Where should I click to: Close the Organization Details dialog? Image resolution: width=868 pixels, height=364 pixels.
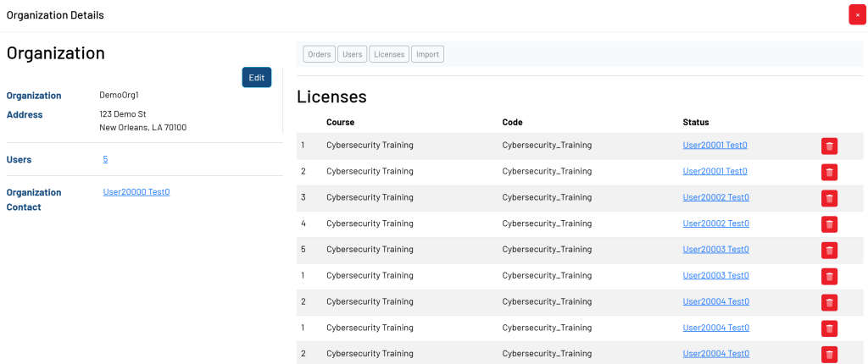(857, 14)
